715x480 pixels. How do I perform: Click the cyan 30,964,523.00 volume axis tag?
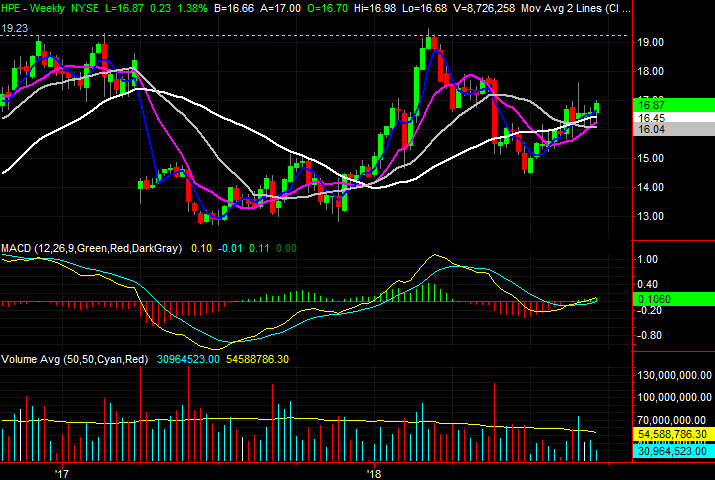click(x=674, y=451)
